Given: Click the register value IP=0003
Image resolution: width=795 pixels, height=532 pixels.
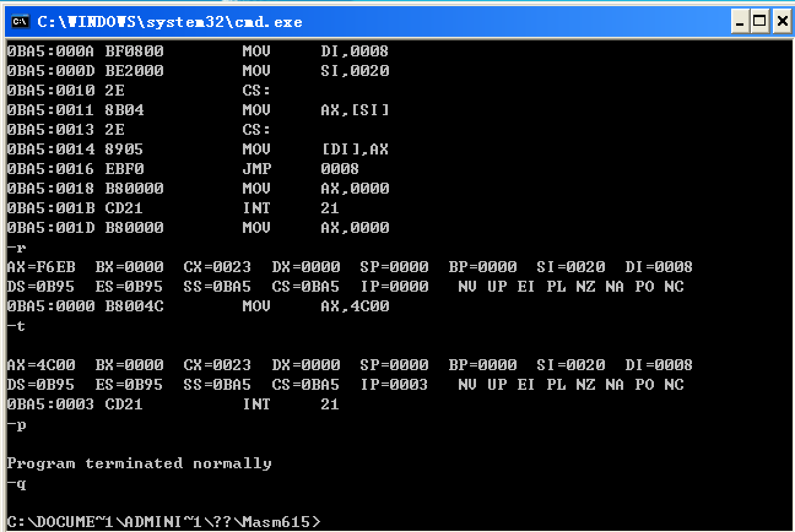Looking at the screenshot, I should [x=394, y=384].
